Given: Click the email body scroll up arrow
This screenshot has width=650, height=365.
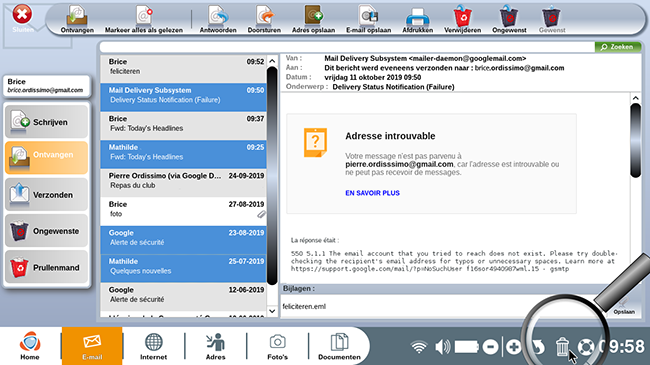Looking at the screenshot, I should click(x=635, y=98).
